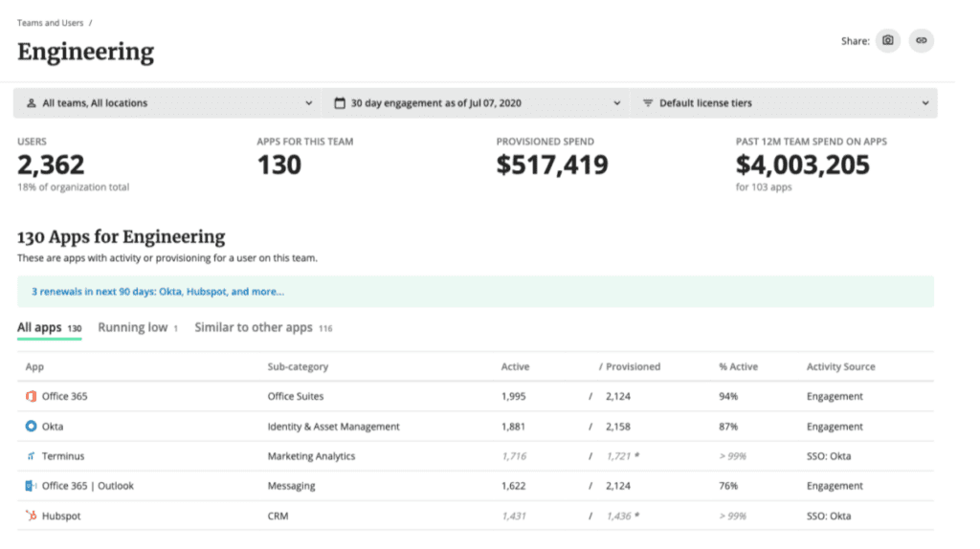980x549 pixels.
Task: Click the Hubspot logo icon
Action: (x=31, y=516)
